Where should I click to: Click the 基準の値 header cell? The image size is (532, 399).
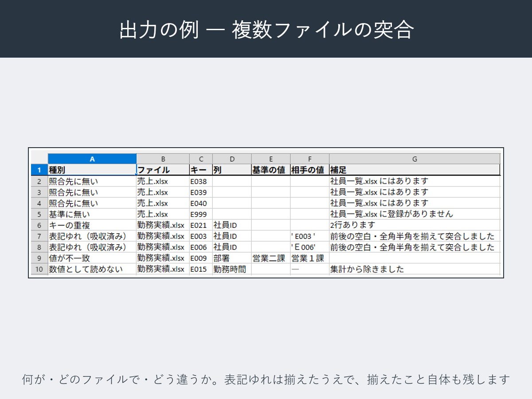271,170
